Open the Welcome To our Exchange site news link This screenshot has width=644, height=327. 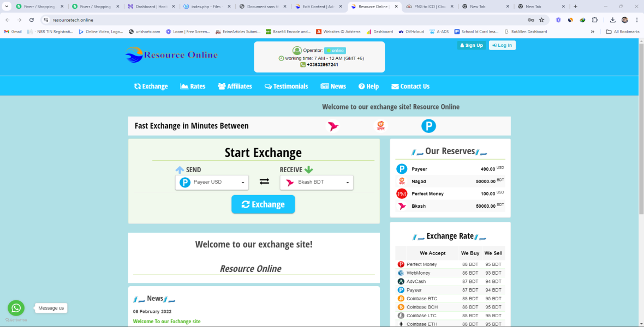pos(166,322)
